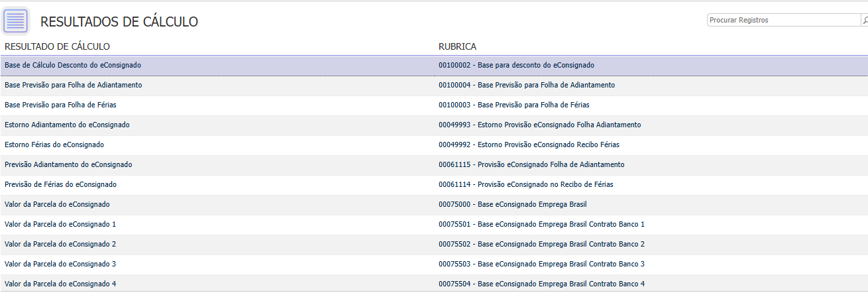This screenshot has width=868, height=293.
Task: Click rubrica 00075000 Base eConsignado Emprega Brasil
Action: (x=512, y=205)
